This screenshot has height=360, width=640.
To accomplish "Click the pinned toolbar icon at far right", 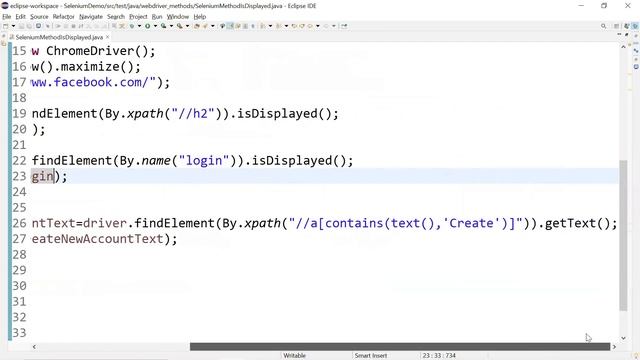I will click(344, 26).
